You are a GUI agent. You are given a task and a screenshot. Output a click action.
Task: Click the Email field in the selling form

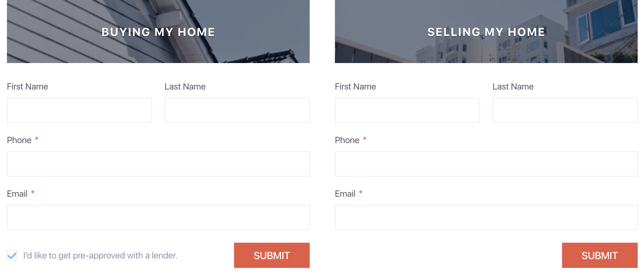[x=486, y=217]
